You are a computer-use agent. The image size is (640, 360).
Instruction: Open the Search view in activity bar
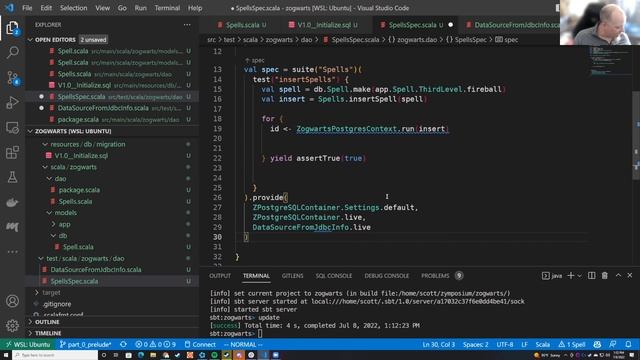click(12, 52)
